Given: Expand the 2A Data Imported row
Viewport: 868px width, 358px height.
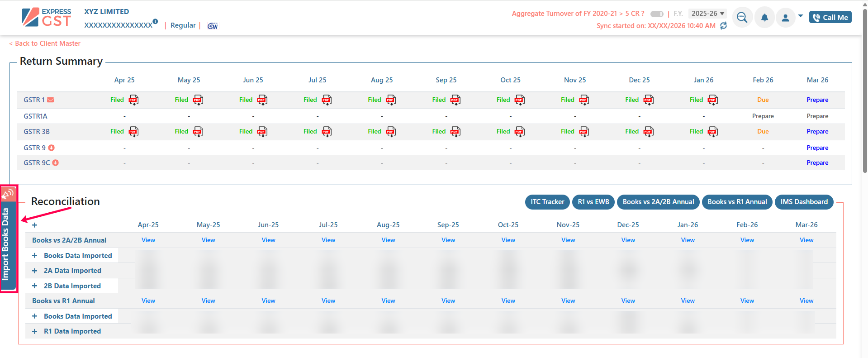Looking at the screenshot, I should 35,271.
